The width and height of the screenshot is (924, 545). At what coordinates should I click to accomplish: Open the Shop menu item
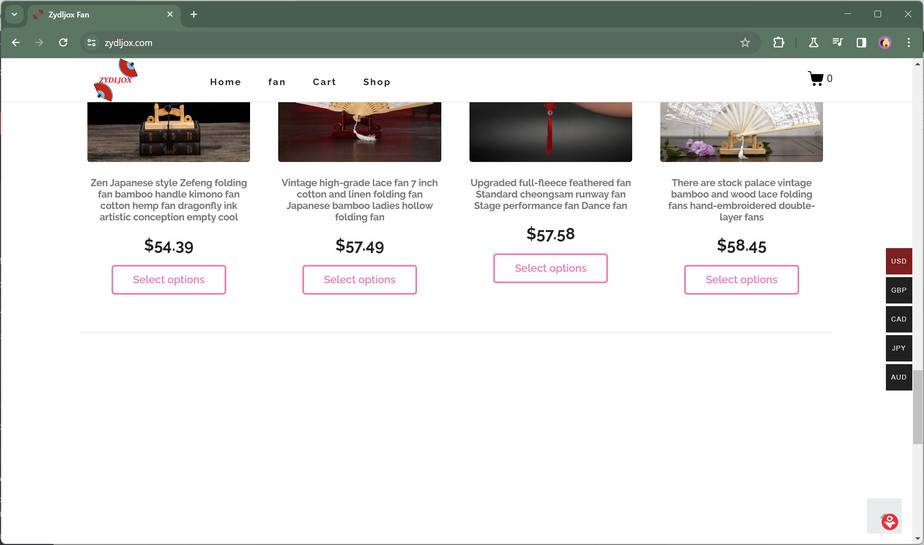point(377,82)
